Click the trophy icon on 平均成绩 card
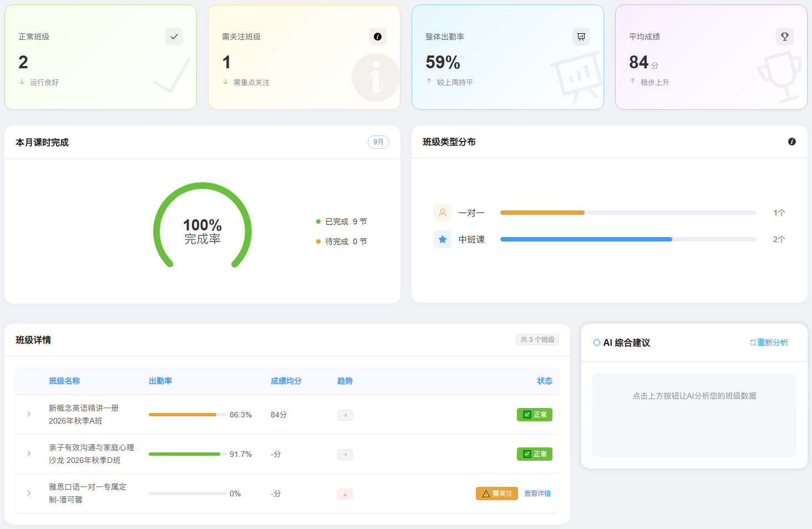This screenshot has width=812, height=529. [x=785, y=37]
